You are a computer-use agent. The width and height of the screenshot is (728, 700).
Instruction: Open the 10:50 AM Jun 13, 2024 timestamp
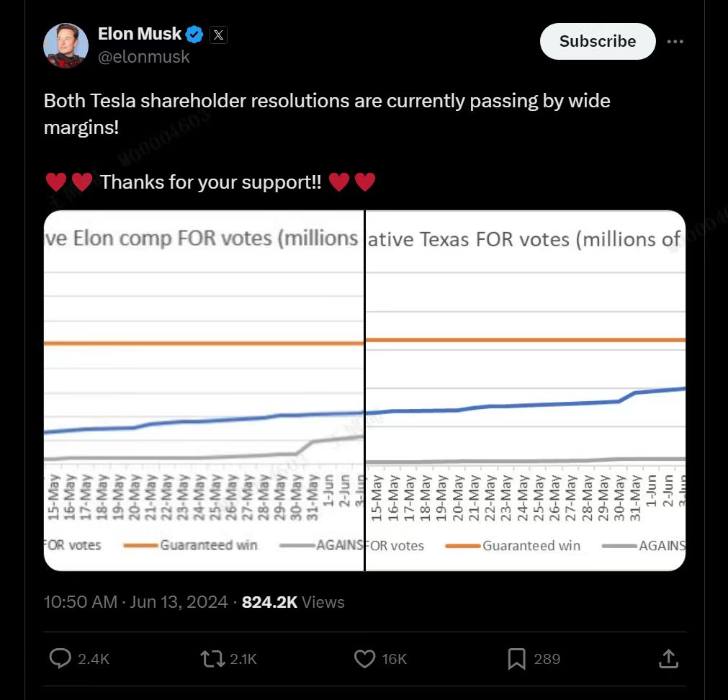click(135, 602)
